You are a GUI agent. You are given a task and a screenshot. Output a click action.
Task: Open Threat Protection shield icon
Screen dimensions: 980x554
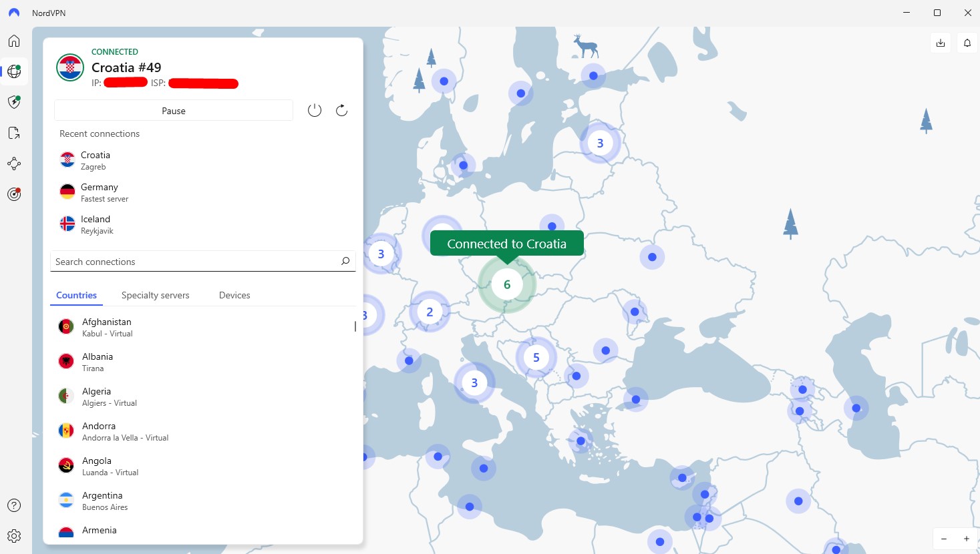pos(14,102)
